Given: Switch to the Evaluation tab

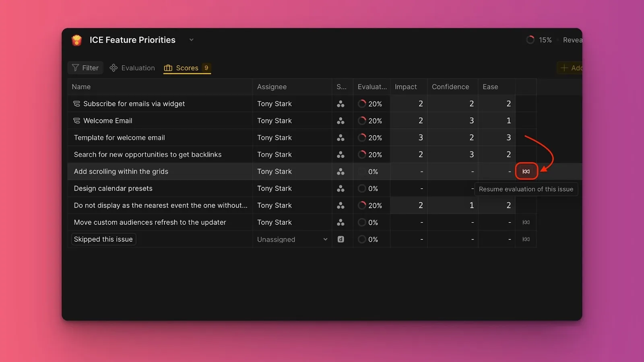Looking at the screenshot, I should (132, 68).
